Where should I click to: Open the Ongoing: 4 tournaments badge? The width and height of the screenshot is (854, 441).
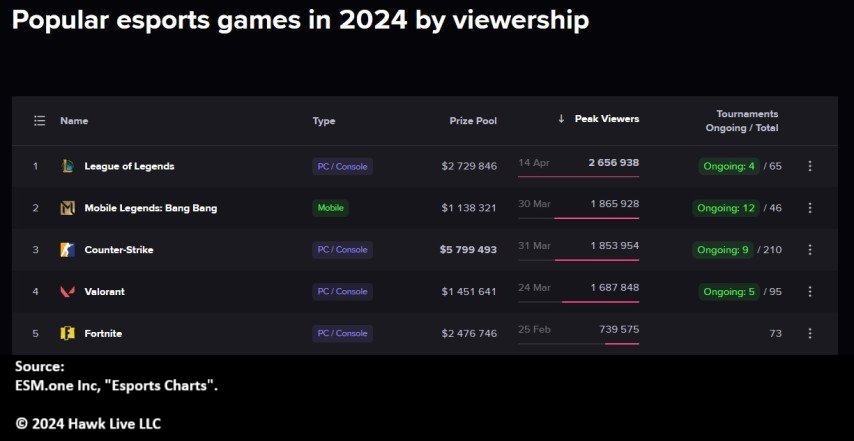pyautogui.click(x=729, y=166)
